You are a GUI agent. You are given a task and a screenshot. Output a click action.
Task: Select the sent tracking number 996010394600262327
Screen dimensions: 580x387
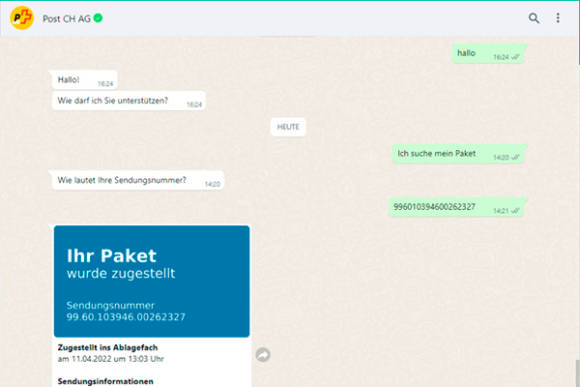pyautogui.click(x=458, y=207)
